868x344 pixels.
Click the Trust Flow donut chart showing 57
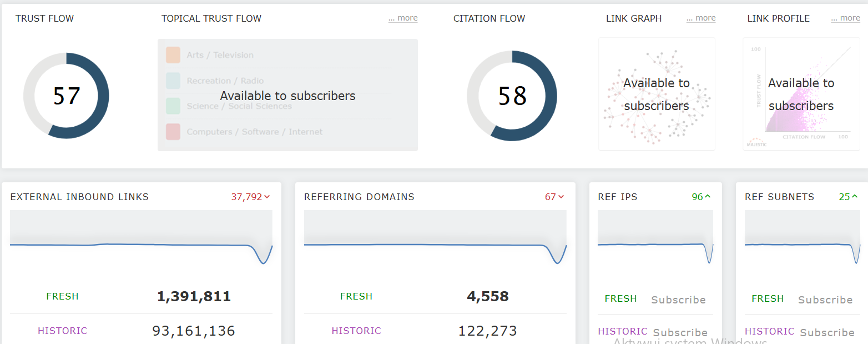[66, 96]
